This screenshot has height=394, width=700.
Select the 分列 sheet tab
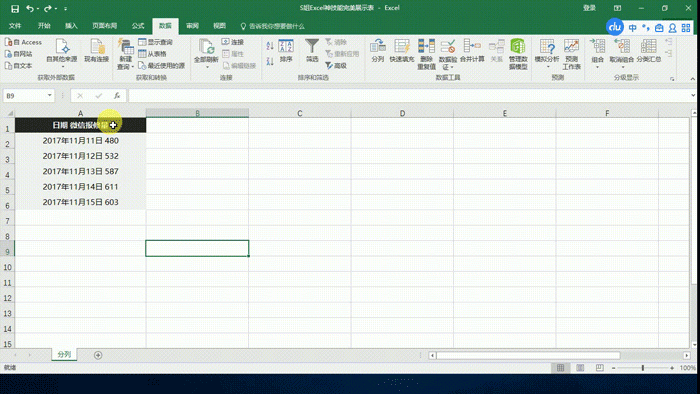64,354
